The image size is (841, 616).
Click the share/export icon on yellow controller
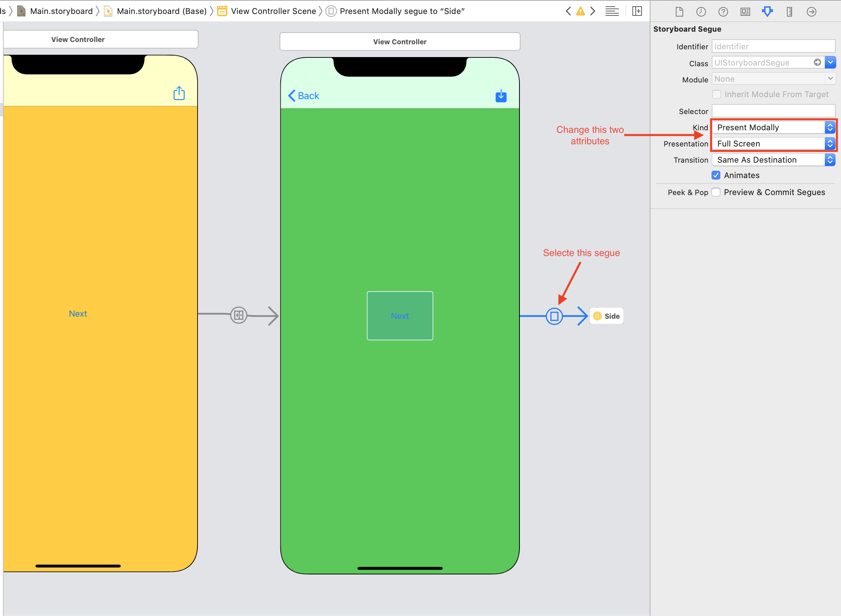(180, 93)
